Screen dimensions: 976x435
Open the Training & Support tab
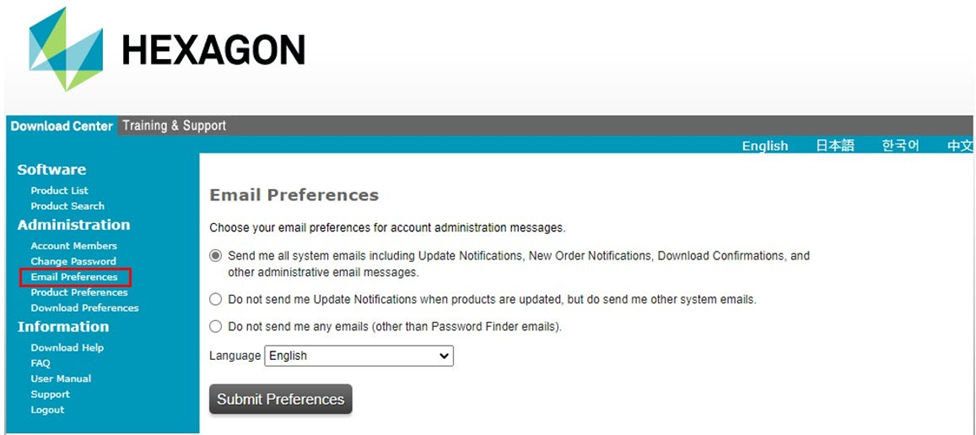click(x=174, y=126)
